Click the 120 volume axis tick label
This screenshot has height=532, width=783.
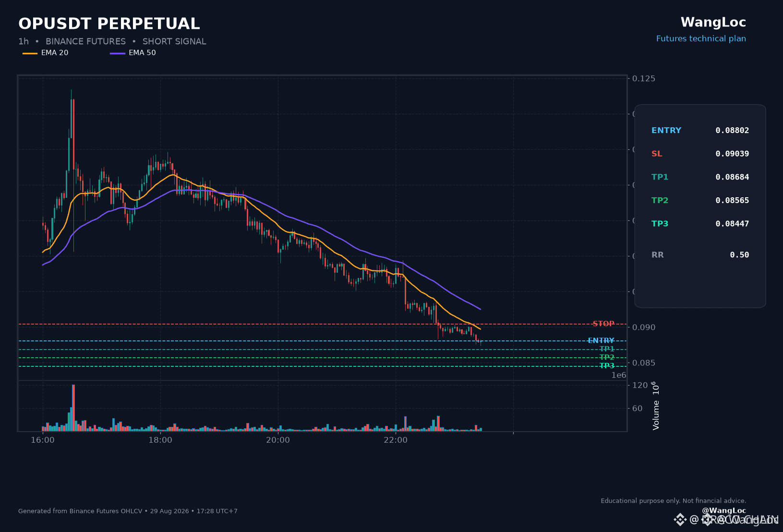coord(640,386)
